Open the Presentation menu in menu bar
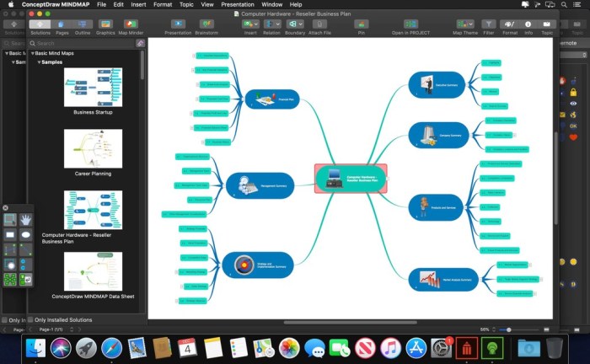This screenshot has width=590, height=364. click(237, 4)
